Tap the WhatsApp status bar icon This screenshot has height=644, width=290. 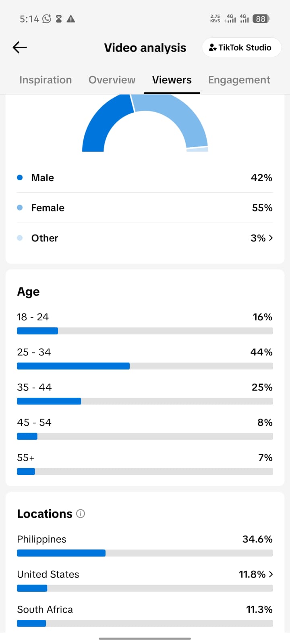(47, 19)
